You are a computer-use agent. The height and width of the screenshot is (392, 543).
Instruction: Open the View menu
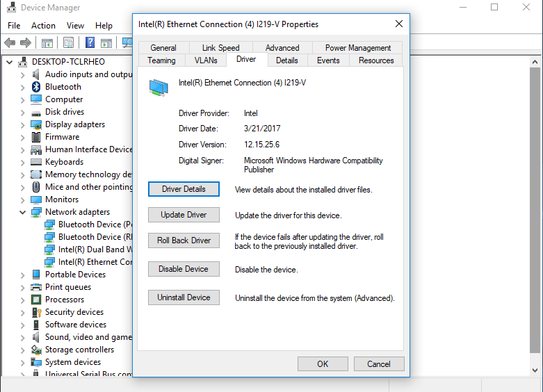coord(75,26)
